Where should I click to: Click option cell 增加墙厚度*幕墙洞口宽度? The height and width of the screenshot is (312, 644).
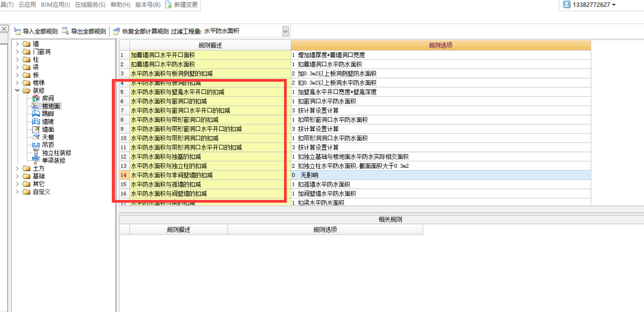(441, 55)
